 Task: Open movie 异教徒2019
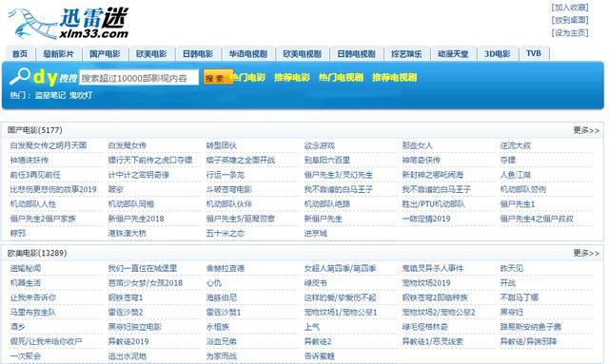pos(128,341)
